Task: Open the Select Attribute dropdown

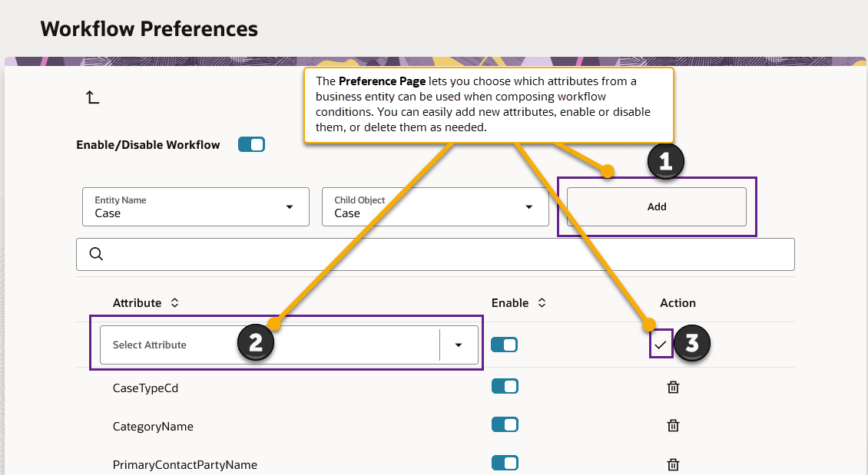Action: pyautogui.click(x=459, y=344)
